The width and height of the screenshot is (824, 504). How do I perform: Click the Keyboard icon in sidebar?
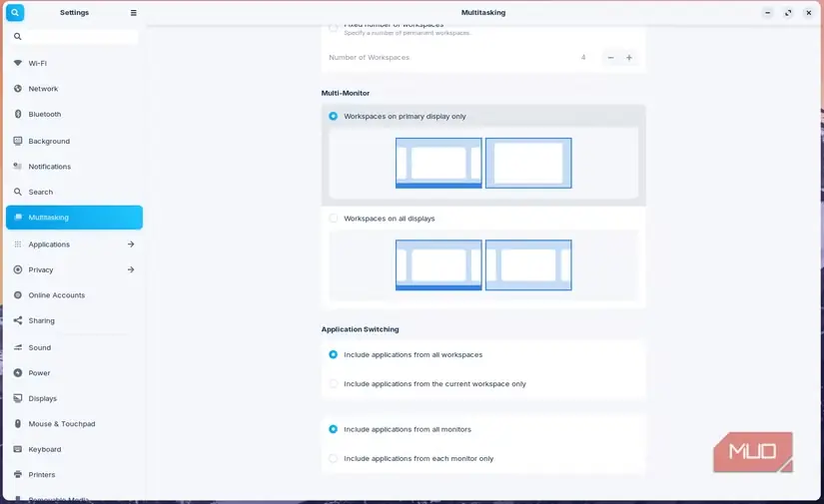18,449
